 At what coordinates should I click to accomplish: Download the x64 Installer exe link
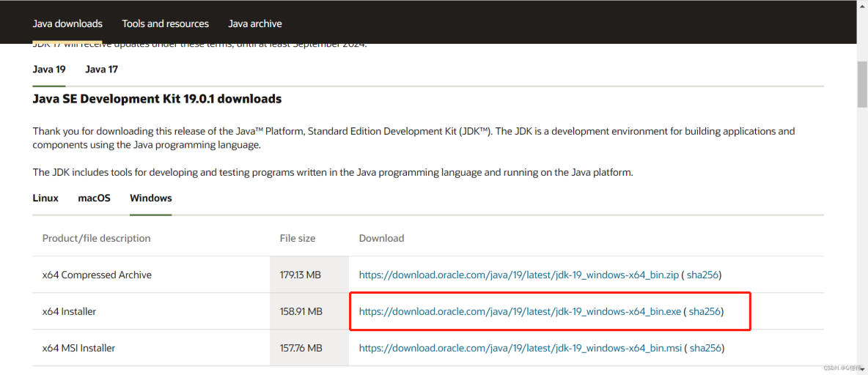coord(520,312)
